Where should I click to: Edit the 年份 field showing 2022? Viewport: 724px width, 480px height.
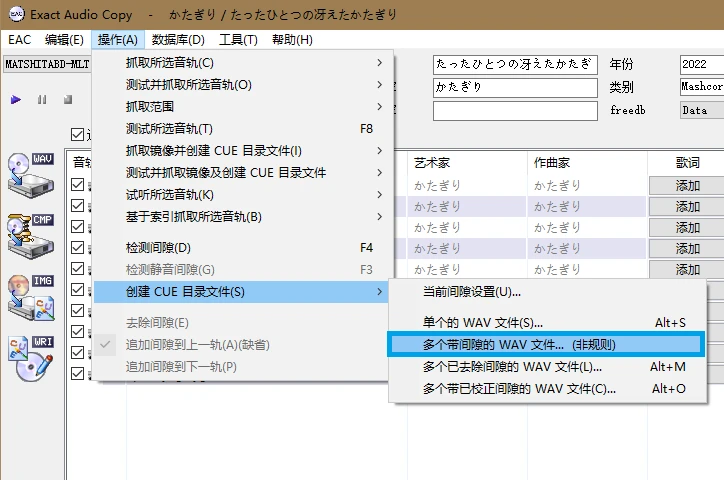[702, 64]
